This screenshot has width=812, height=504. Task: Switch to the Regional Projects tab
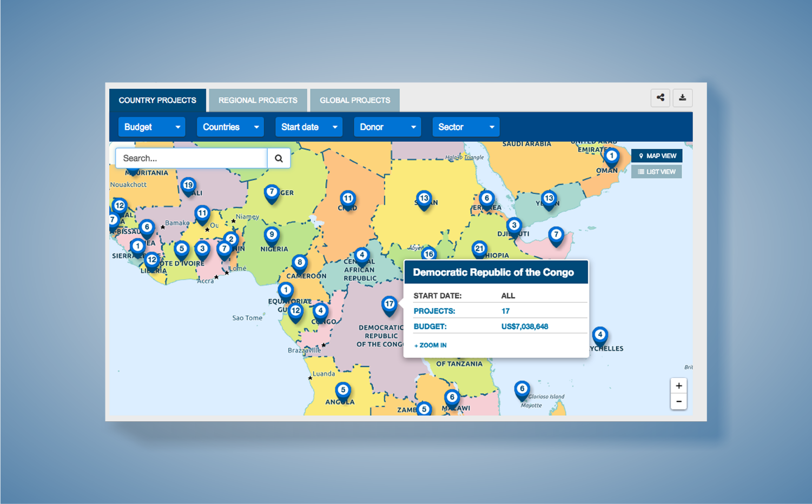258,100
